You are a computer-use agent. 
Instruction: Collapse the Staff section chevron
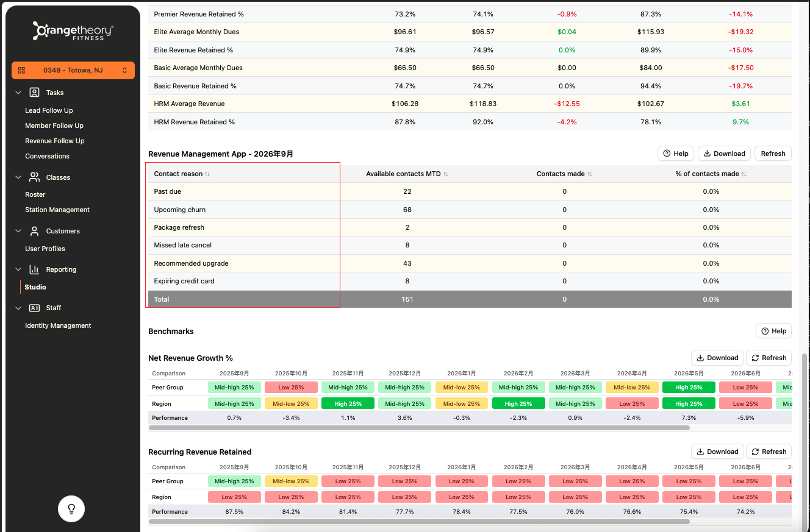pyautogui.click(x=18, y=308)
